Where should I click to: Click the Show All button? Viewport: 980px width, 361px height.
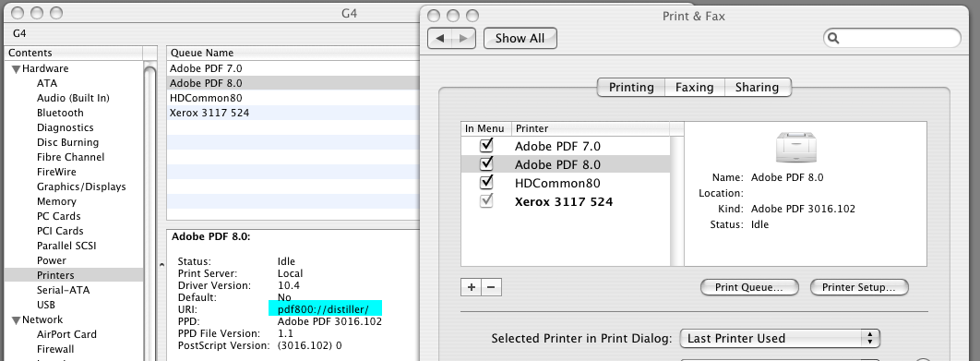tap(520, 38)
